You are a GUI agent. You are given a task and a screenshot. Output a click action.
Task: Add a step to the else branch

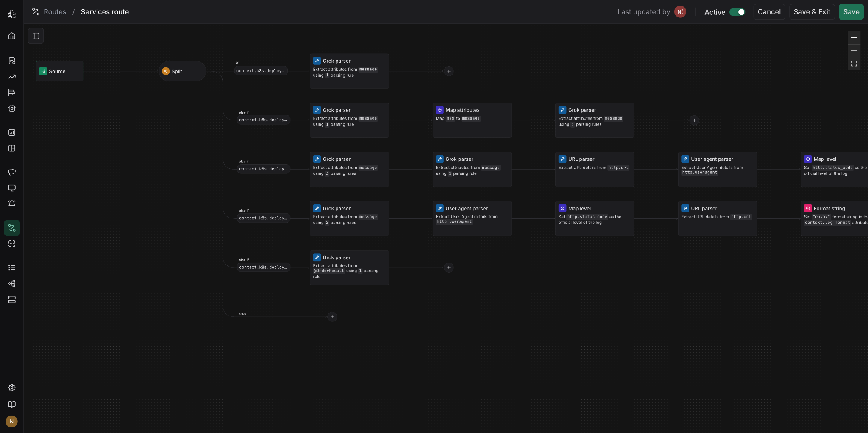pos(332,317)
